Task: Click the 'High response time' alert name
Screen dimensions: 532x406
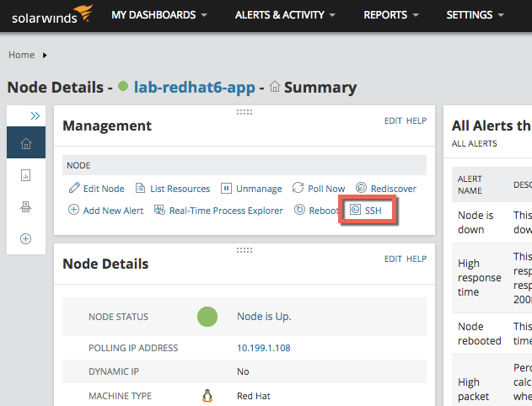Action: point(480,278)
